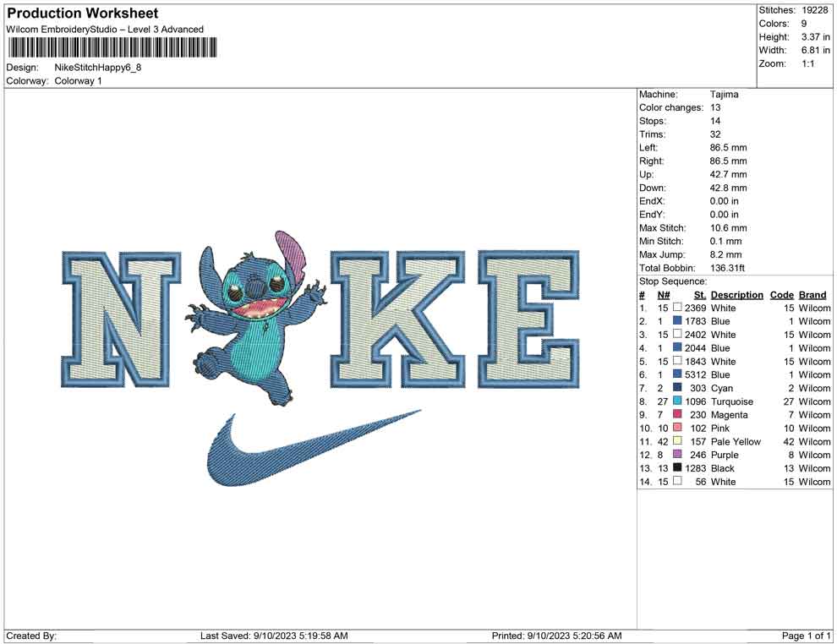This screenshot has height=644, width=837.
Task: Select the Cyan 303 color swatch
Action: point(677,387)
